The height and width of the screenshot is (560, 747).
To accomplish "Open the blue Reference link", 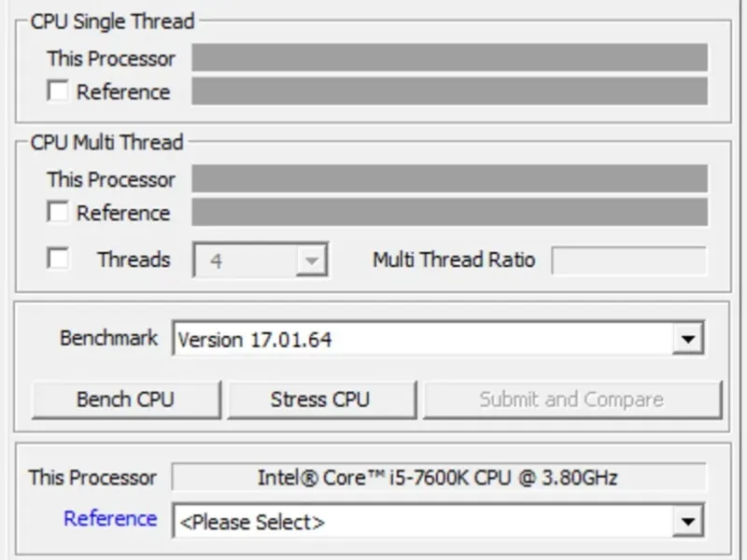I will pyautogui.click(x=110, y=519).
